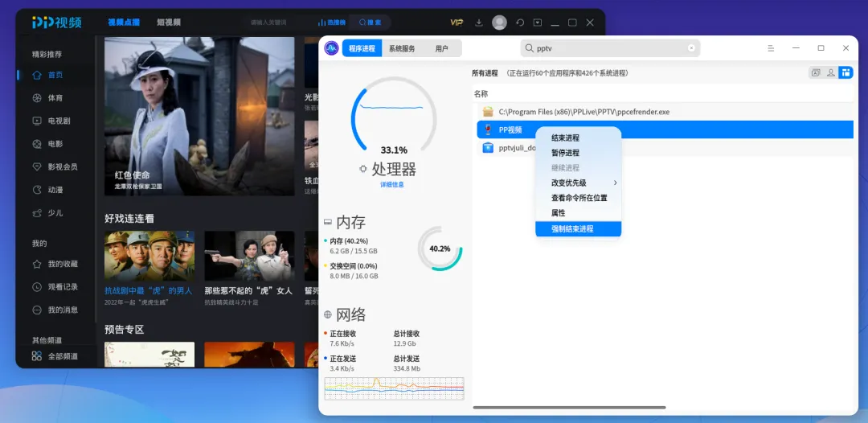Click the 处理器 chip icon
This screenshot has height=423, width=868.
click(363, 169)
